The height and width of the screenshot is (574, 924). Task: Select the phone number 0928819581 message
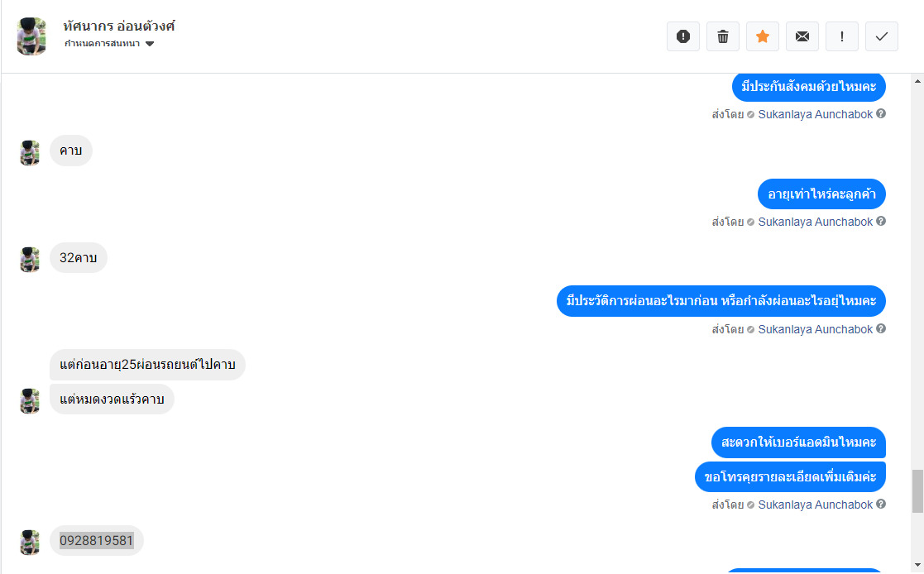97,540
